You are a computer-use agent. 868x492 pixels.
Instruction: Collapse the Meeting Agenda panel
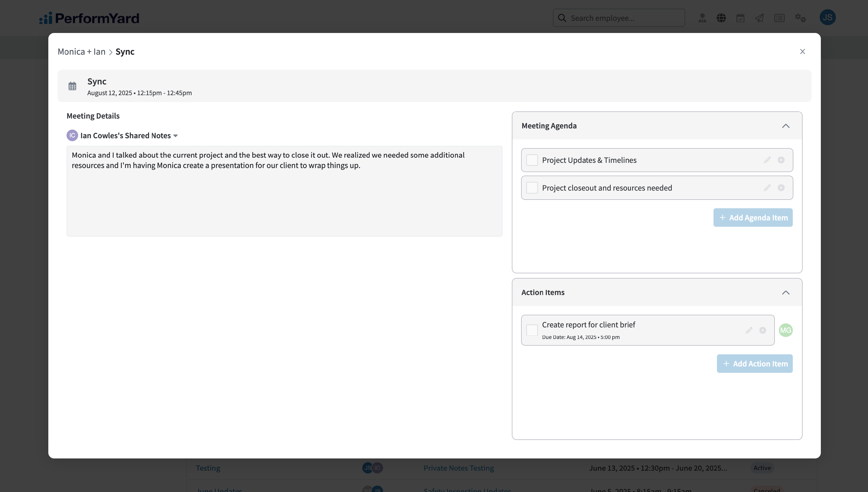point(786,126)
